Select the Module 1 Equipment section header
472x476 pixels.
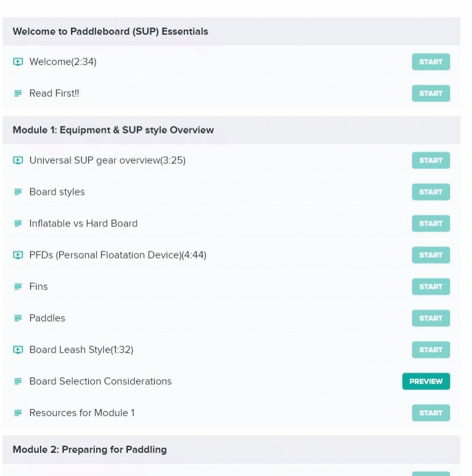pyautogui.click(x=231, y=130)
